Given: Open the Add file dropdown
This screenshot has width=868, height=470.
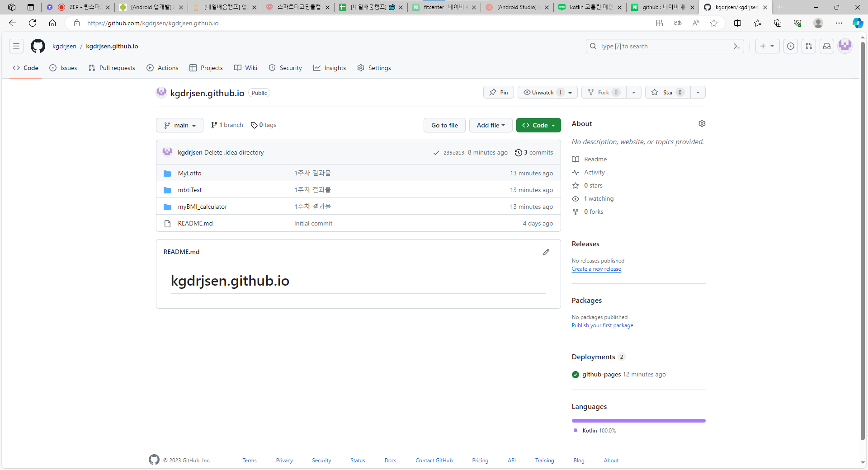Looking at the screenshot, I should click(x=491, y=125).
